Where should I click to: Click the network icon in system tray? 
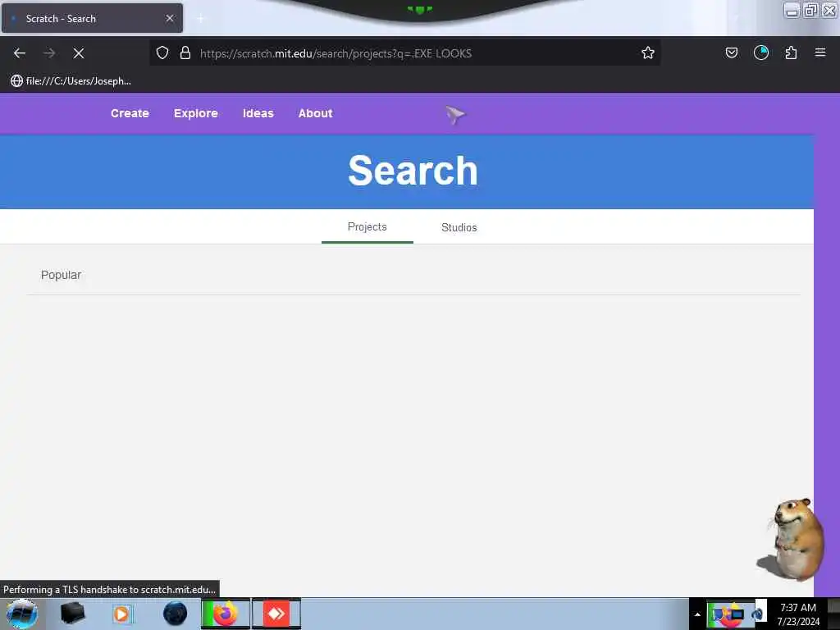pos(737,614)
